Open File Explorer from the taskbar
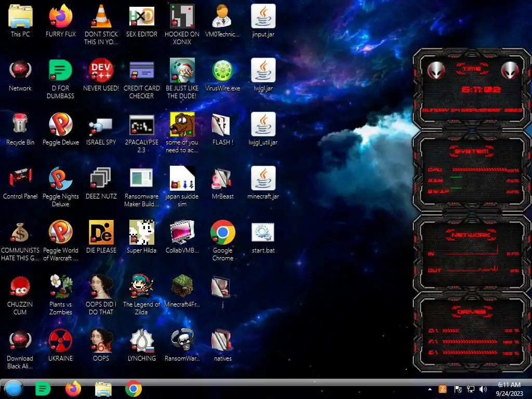 (103, 389)
